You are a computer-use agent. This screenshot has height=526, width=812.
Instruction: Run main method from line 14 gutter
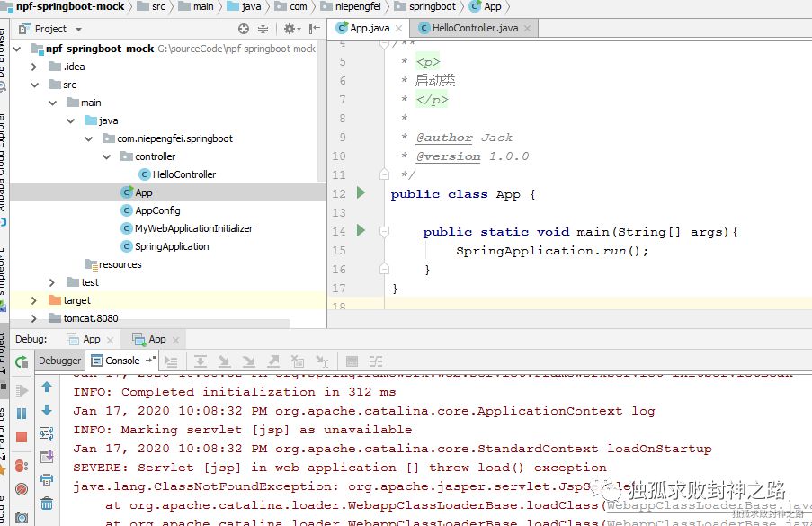click(361, 230)
